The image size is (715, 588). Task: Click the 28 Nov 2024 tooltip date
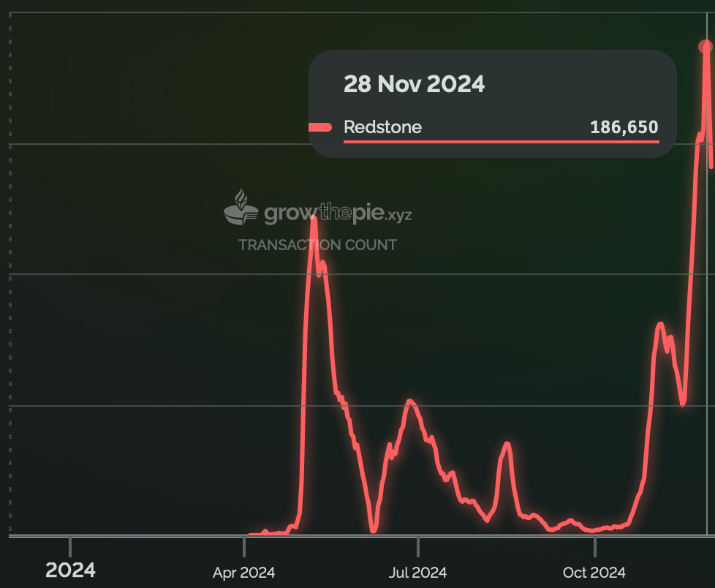pyautogui.click(x=414, y=84)
